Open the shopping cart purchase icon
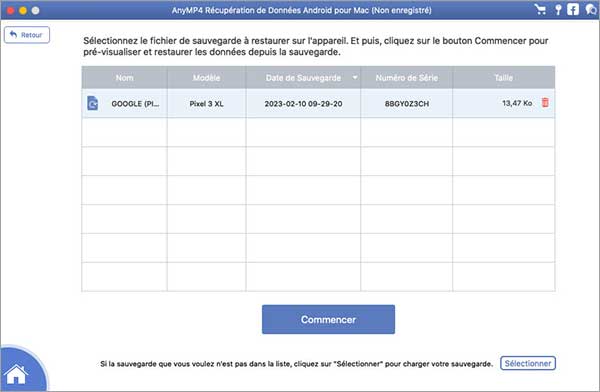Viewport: 600px width, 392px height. point(540,10)
